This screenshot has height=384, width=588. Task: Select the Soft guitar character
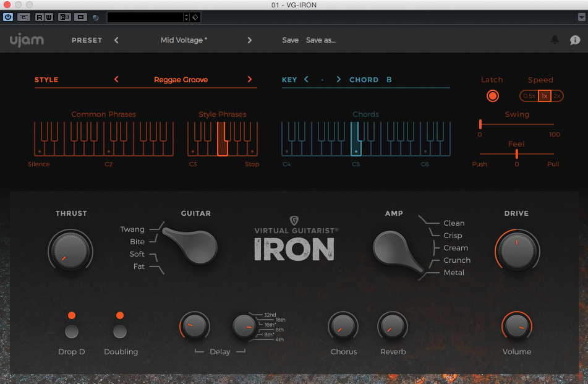pos(137,254)
